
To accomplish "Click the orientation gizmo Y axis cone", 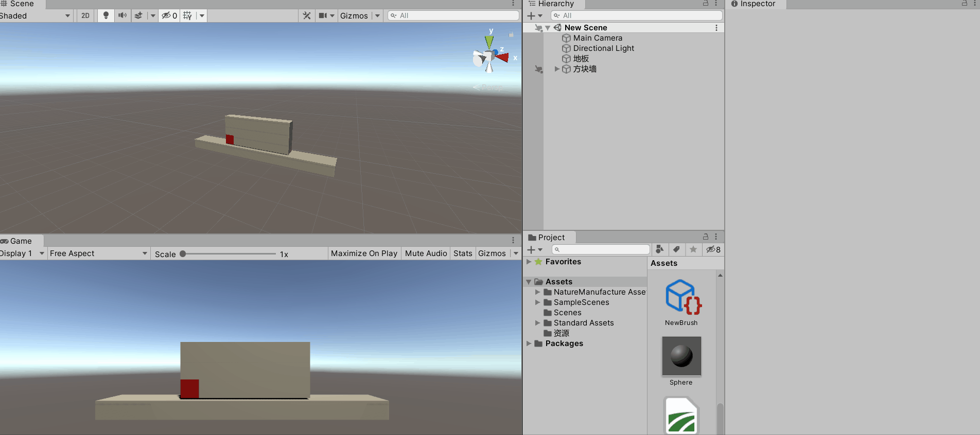I will 489,41.
